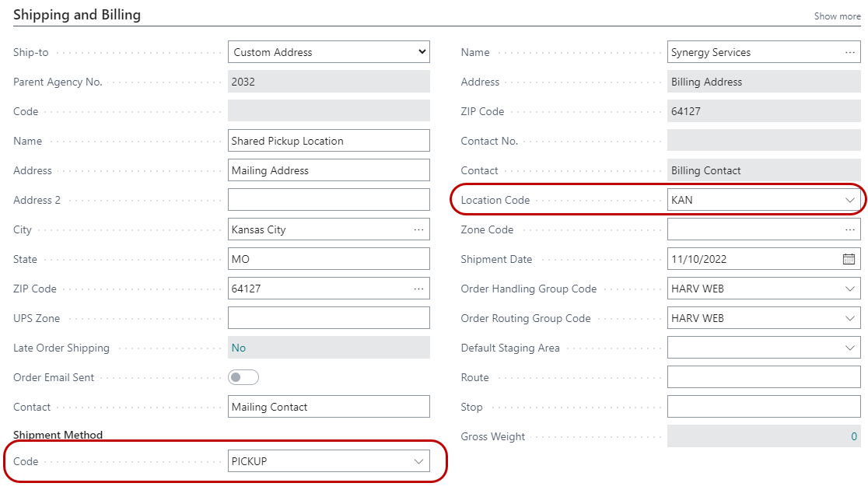Screen dimensions: 868x490
Task: Click the City field lookup ellipsis
Action: [x=419, y=229]
